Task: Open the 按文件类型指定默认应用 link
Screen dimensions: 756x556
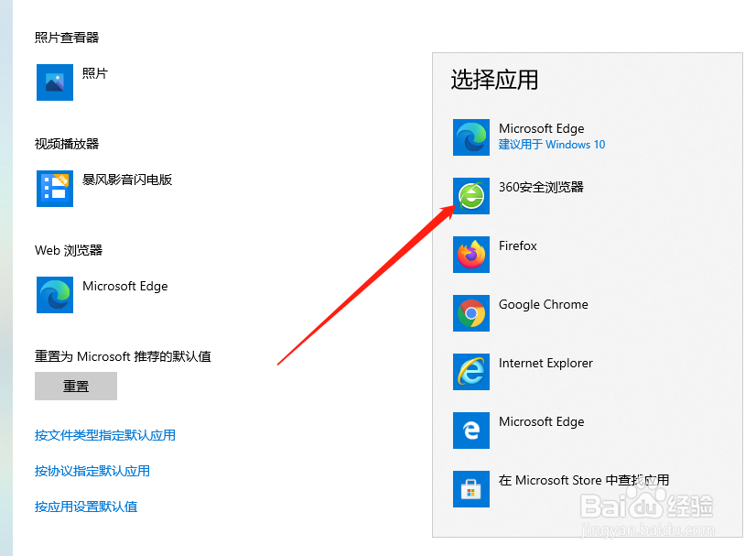Action: [x=105, y=435]
